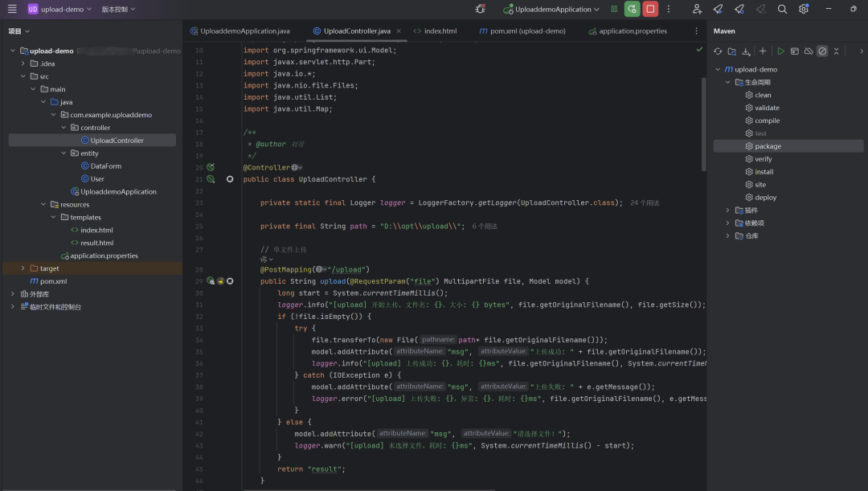Open IDE settings gear icon
The width and height of the screenshot is (868, 491).
click(804, 9)
